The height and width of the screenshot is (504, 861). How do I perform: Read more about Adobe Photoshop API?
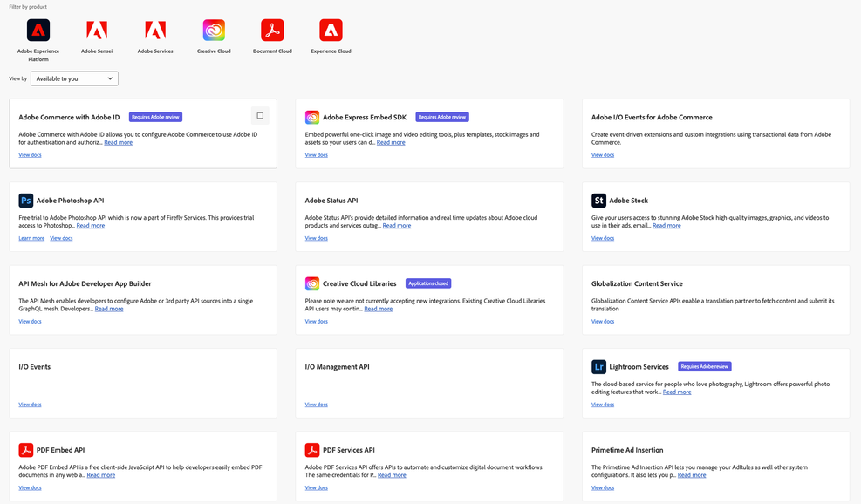(91, 226)
